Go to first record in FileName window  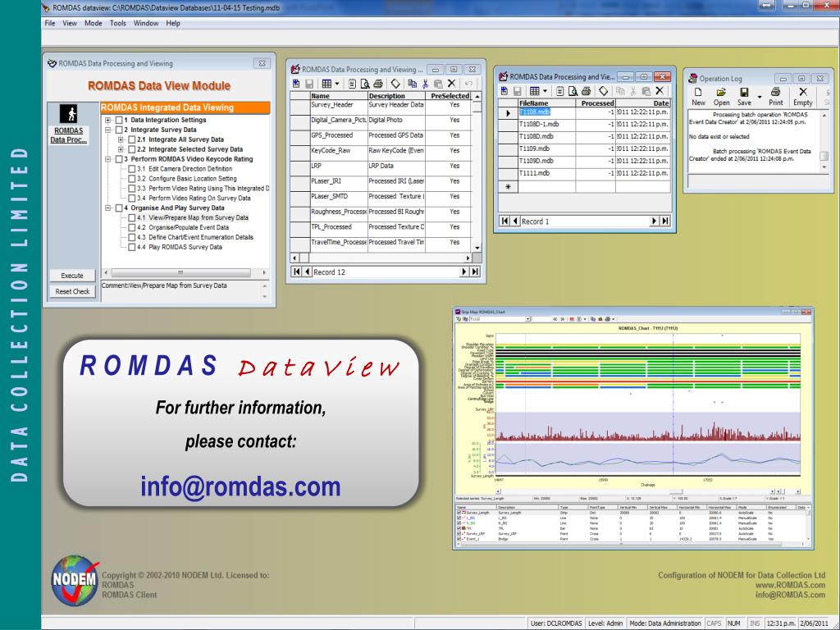click(504, 221)
